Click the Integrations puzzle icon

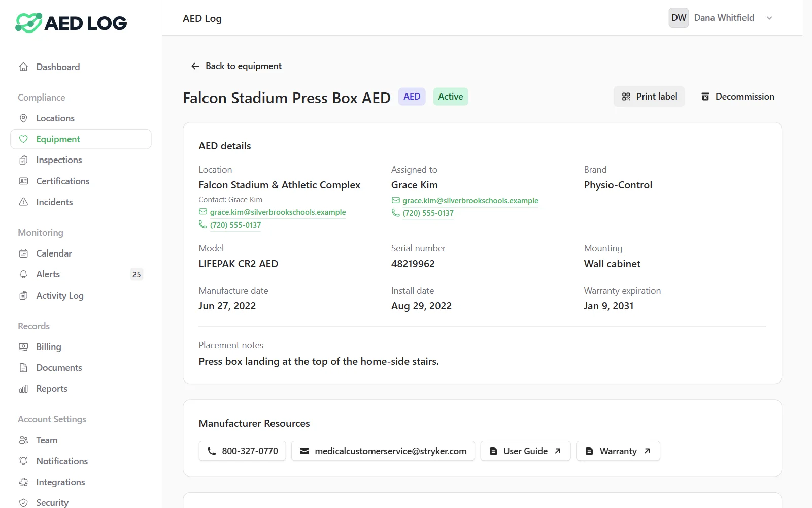pyautogui.click(x=23, y=482)
